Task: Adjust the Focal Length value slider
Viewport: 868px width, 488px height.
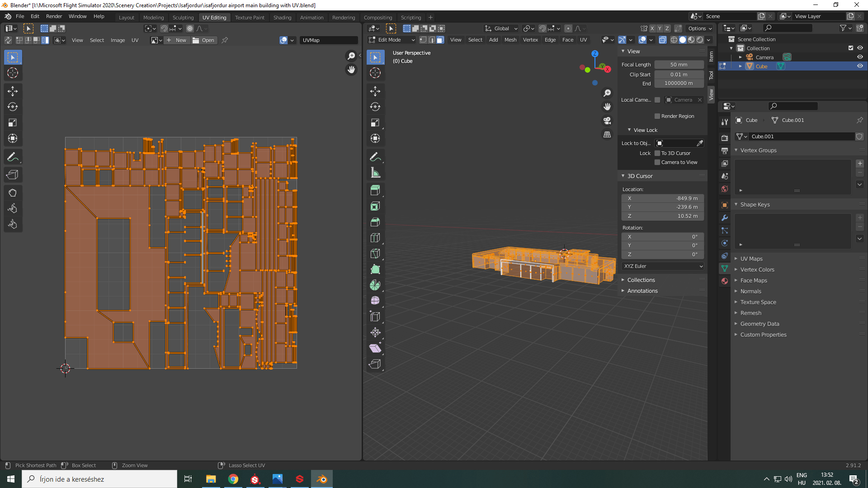Action: coord(679,64)
